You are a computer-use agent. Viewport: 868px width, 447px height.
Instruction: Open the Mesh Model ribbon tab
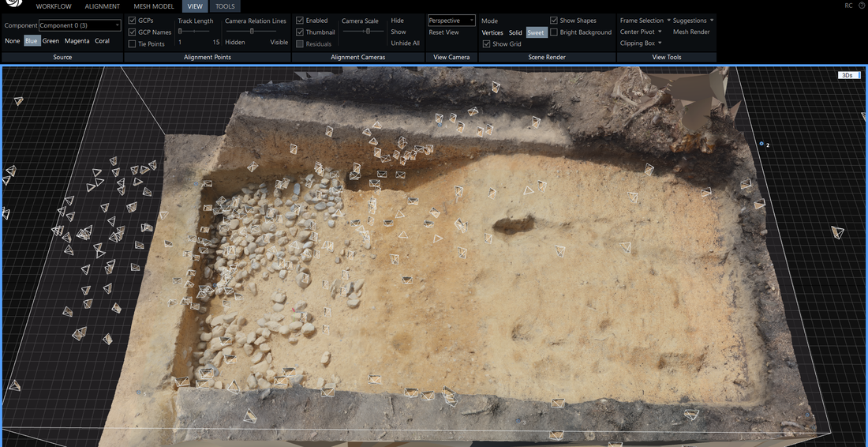click(153, 6)
